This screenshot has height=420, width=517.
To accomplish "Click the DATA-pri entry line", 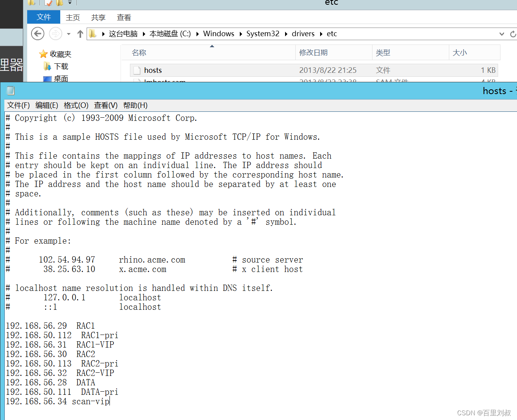I will [x=62, y=392].
